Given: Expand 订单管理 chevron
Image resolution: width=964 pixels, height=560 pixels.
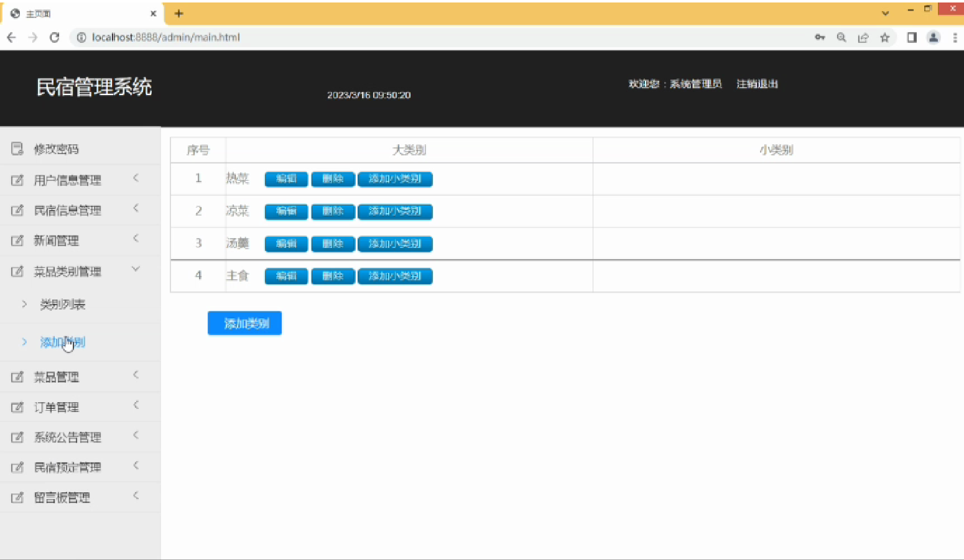Looking at the screenshot, I should point(136,405).
